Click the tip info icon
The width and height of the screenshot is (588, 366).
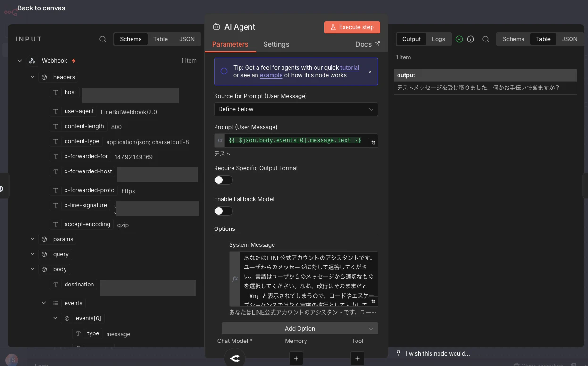pyautogui.click(x=224, y=72)
